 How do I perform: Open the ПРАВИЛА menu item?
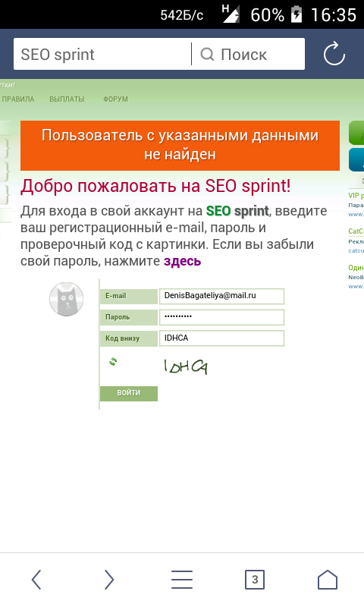(x=17, y=99)
